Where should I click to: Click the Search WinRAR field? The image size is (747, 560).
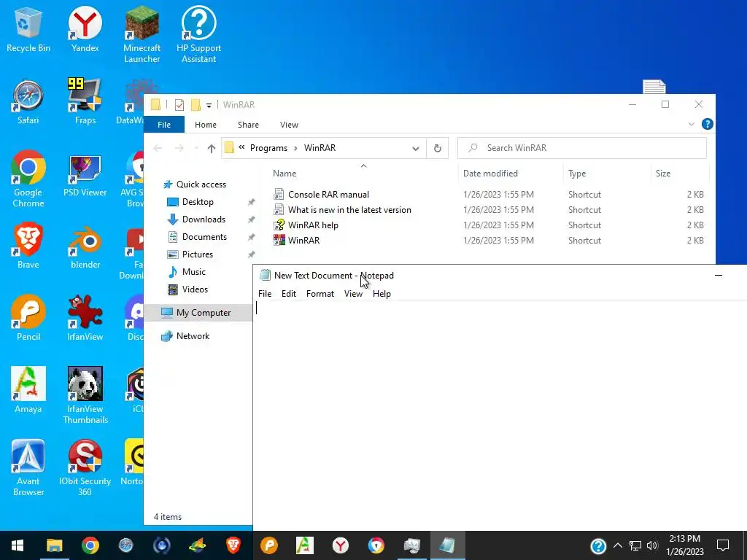581,148
